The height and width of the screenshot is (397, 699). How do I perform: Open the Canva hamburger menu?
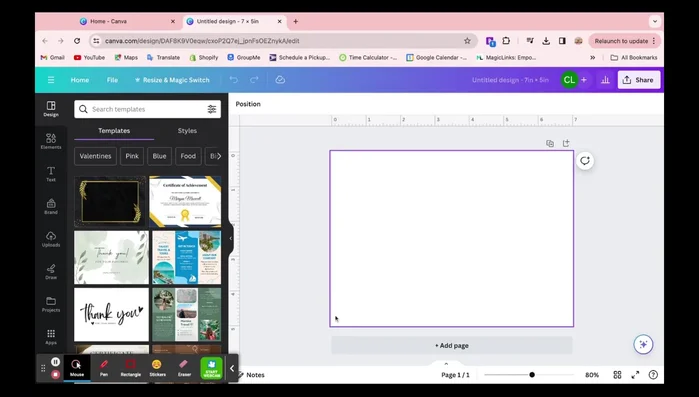coord(51,80)
